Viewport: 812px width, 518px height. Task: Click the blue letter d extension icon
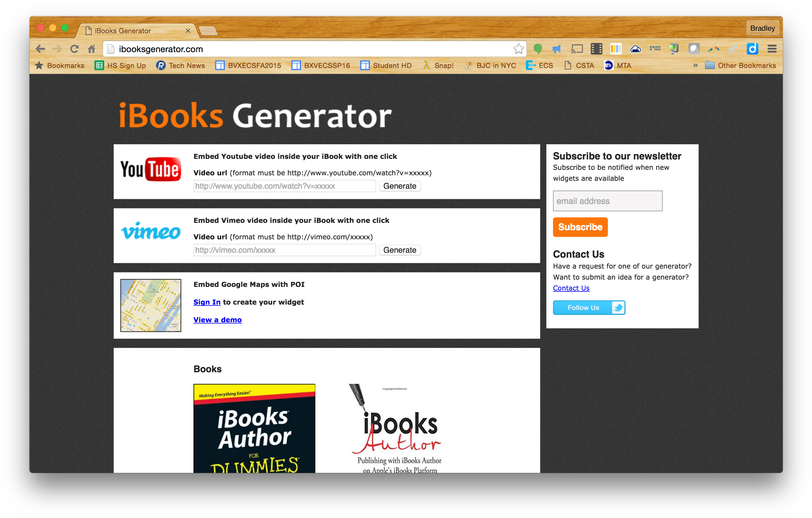tap(752, 49)
